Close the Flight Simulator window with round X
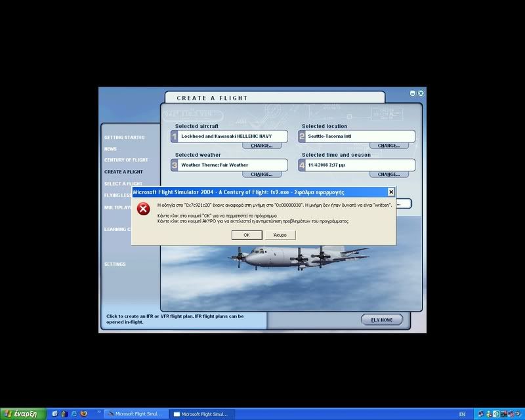 pyautogui.click(x=421, y=93)
